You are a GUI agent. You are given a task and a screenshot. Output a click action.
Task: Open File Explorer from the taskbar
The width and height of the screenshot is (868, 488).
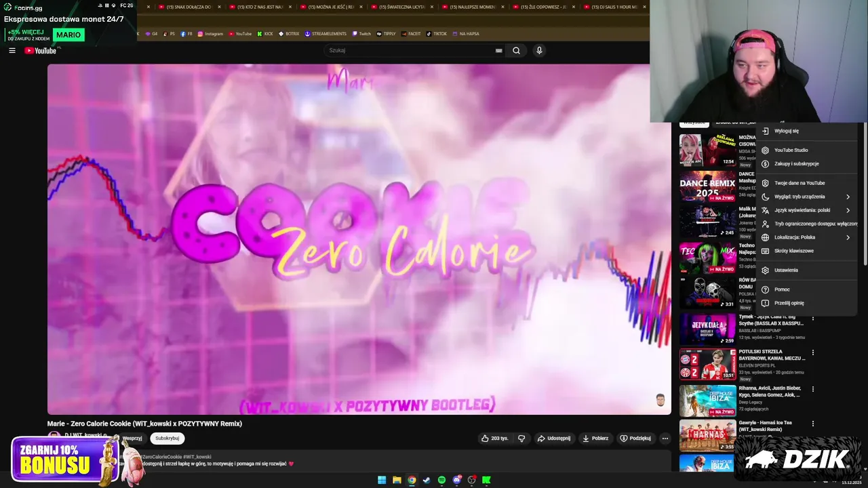pos(397,480)
